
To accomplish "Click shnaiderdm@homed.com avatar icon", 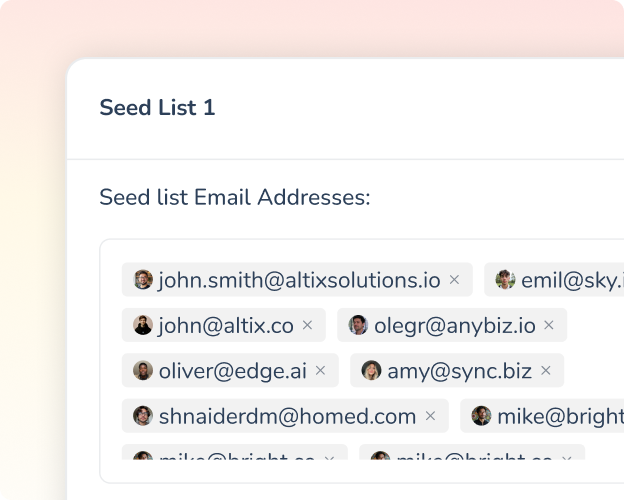I will [x=143, y=415].
